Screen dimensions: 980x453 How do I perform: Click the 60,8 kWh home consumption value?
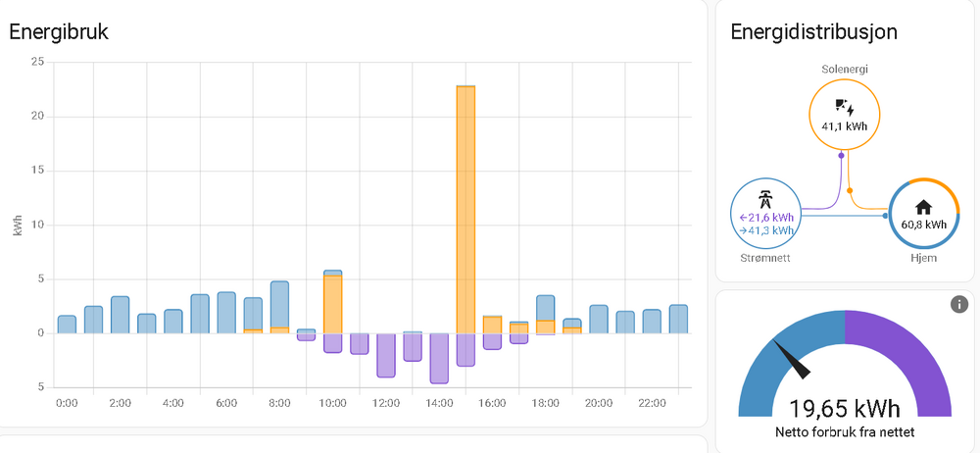click(922, 224)
